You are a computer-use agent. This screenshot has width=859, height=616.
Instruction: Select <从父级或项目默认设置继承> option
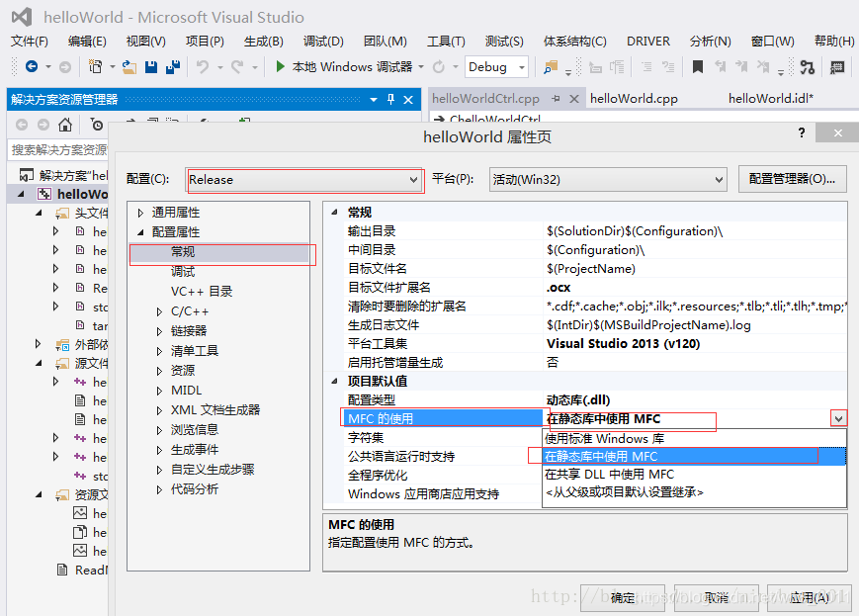[x=694, y=492]
